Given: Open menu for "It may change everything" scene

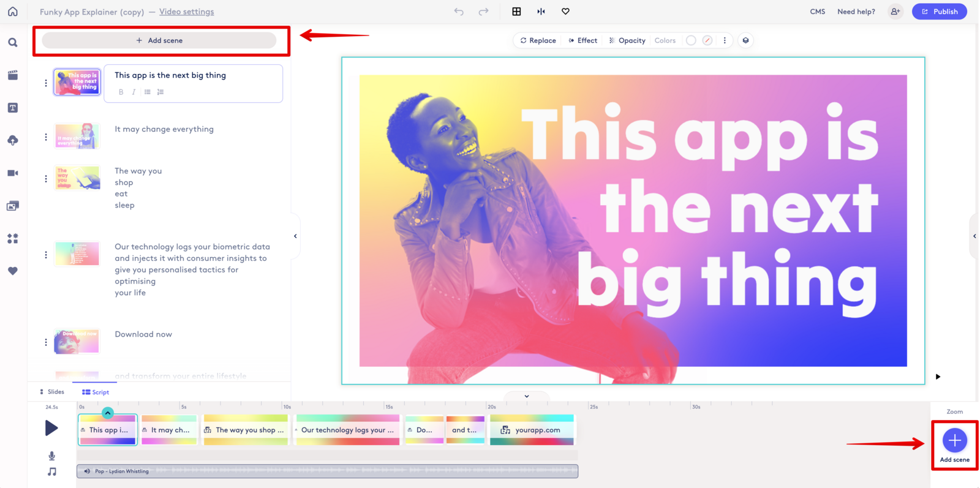Looking at the screenshot, I should click(46, 137).
